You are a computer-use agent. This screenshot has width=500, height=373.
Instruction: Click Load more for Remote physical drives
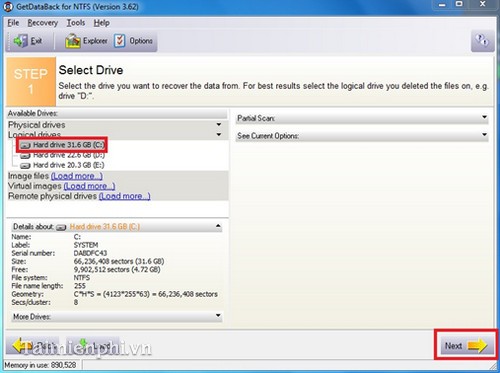[125, 196]
